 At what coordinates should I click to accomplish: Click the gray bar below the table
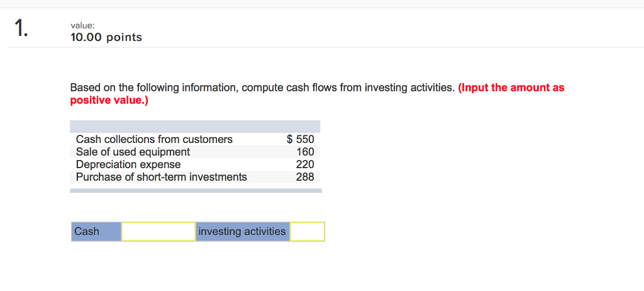195,190
